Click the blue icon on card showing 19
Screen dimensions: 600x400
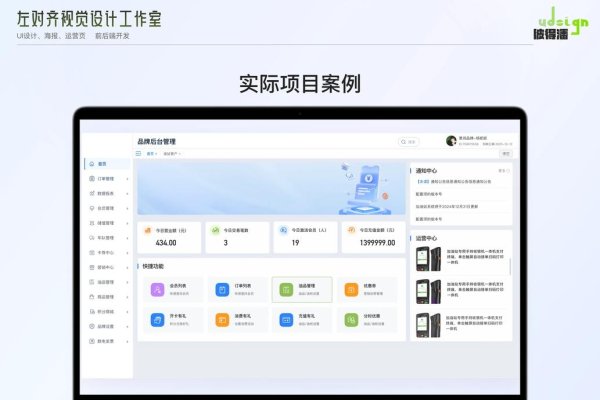coord(284,230)
